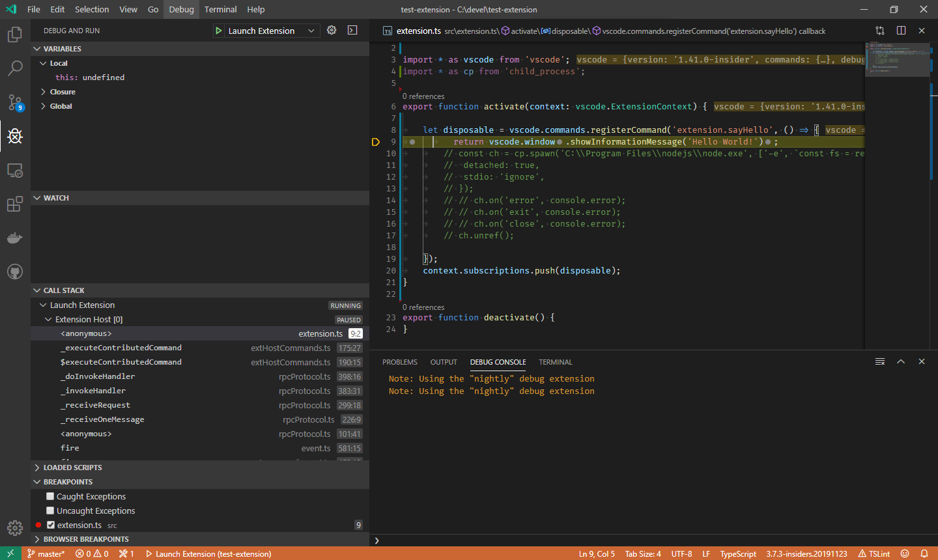This screenshot has width=938, height=560.
Task: Enable the Uncaught Exceptions breakpoint
Action: [x=50, y=511]
